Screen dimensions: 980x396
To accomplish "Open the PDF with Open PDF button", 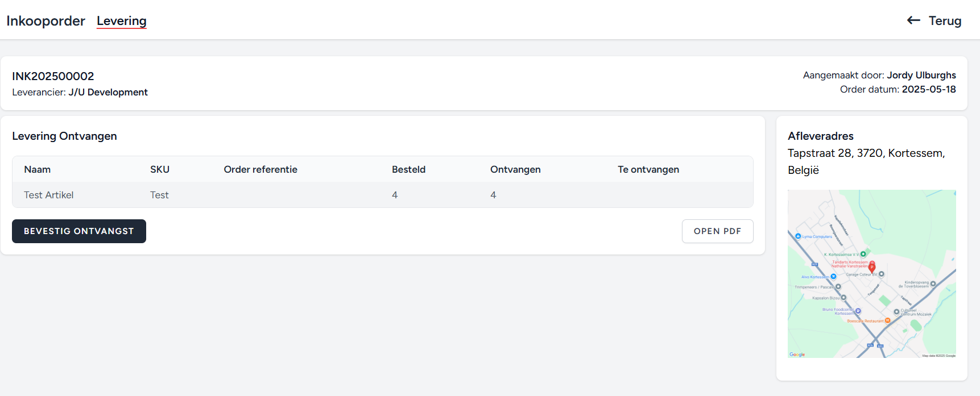I will [x=717, y=231].
